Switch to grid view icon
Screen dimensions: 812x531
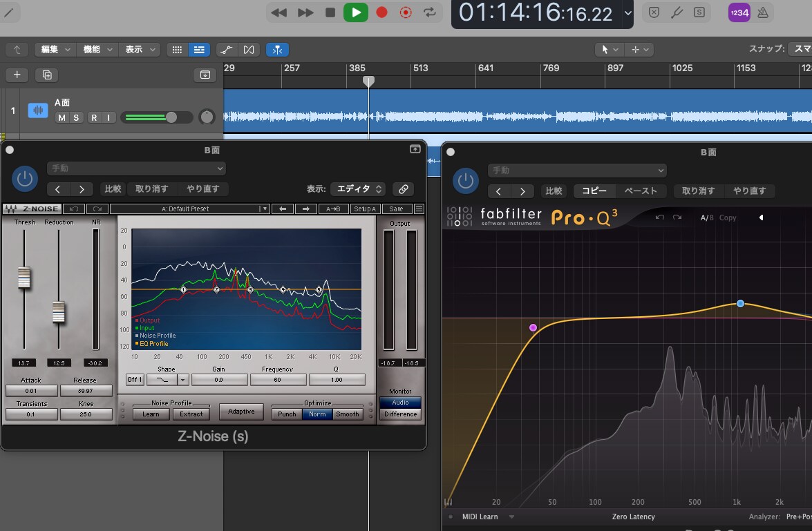[x=177, y=50]
